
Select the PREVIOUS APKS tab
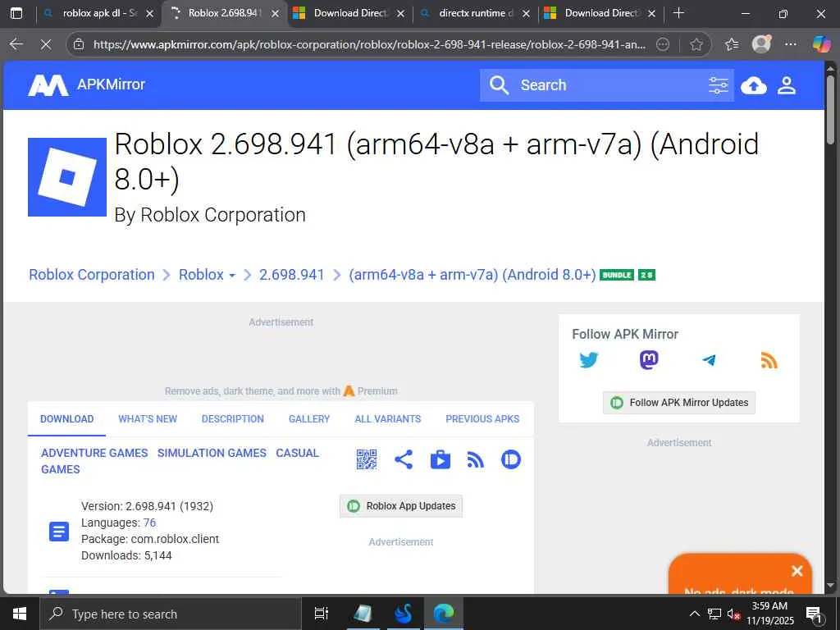[x=482, y=419]
